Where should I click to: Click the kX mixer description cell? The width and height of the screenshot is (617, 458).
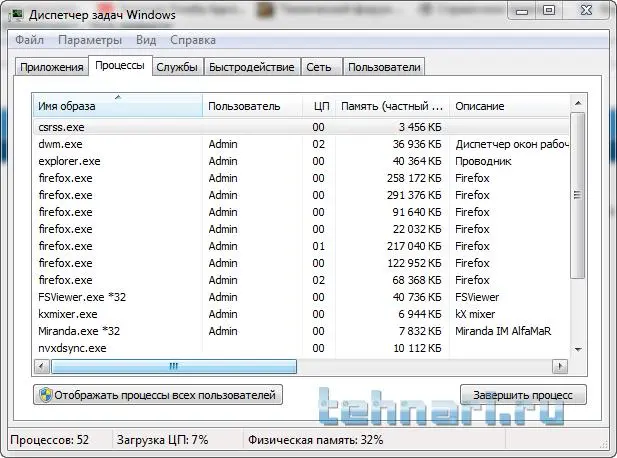[x=475, y=314]
